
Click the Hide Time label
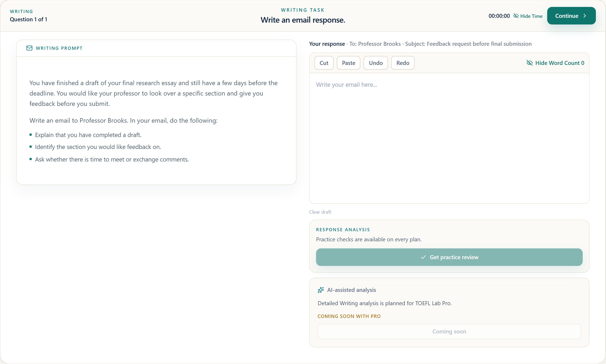pos(531,16)
